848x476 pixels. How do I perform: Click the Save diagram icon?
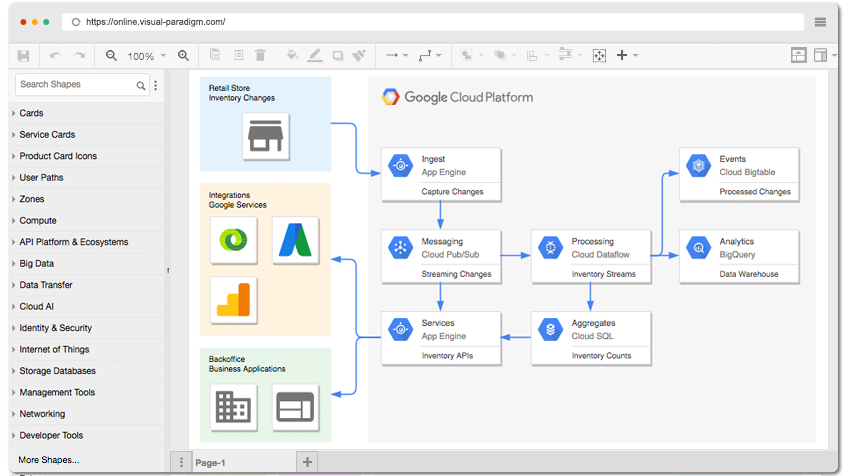coord(23,56)
